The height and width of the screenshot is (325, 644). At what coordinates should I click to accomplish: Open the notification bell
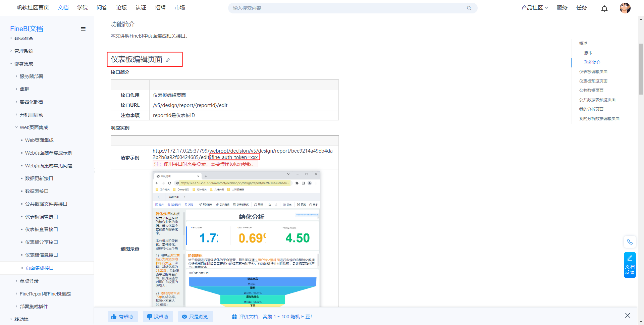(x=604, y=9)
